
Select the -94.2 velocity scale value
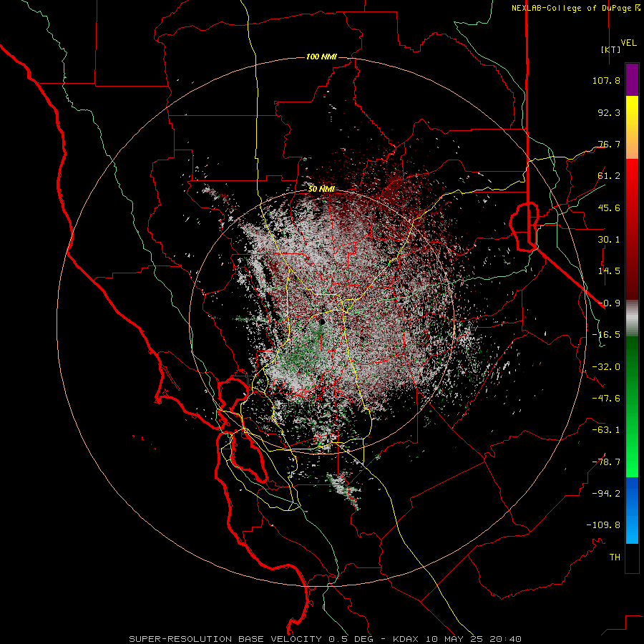[x=606, y=494]
